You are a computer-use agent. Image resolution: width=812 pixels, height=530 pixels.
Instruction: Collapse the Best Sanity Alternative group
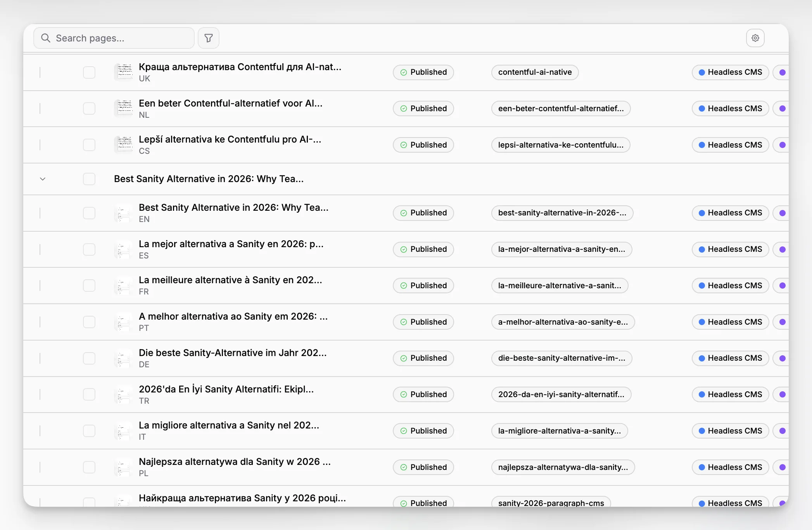(43, 179)
